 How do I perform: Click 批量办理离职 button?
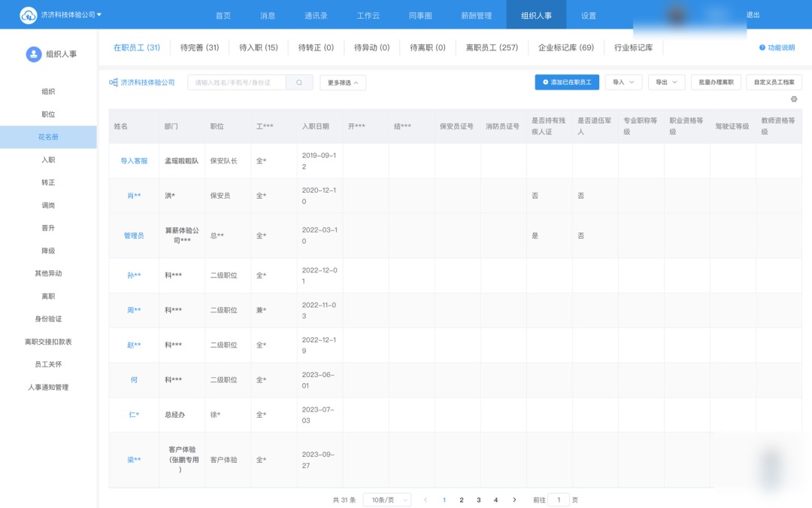(717, 83)
